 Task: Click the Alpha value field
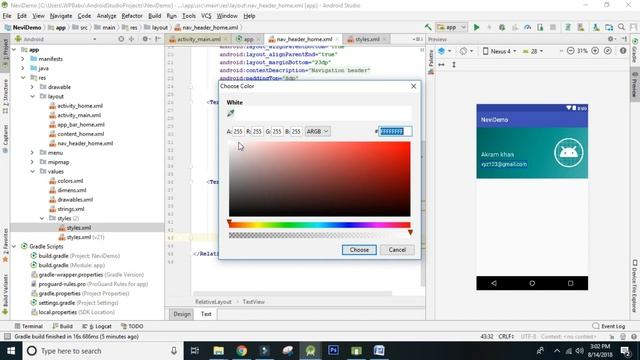238,131
